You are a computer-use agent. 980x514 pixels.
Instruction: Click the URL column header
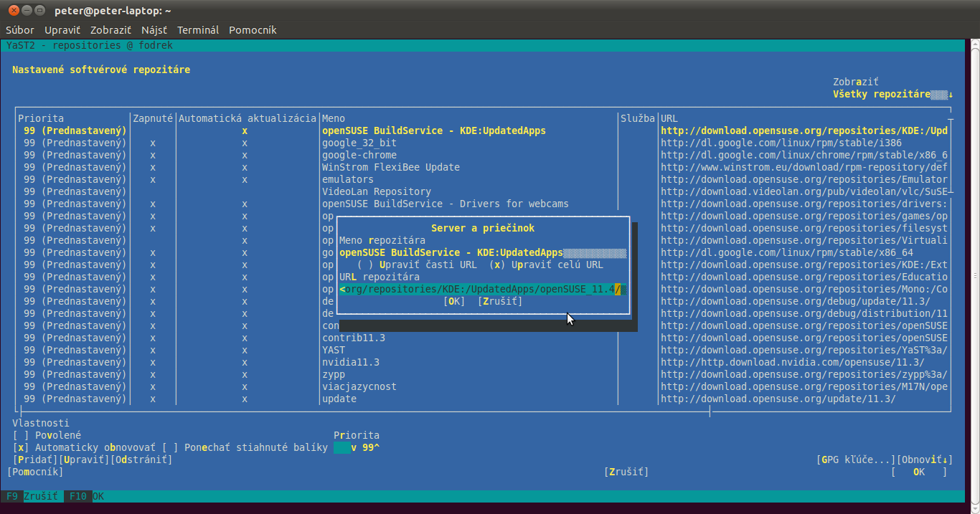click(x=669, y=118)
